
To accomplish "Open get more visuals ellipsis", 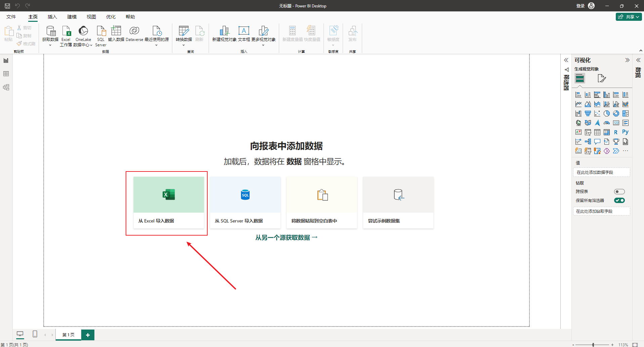I will tap(625, 151).
